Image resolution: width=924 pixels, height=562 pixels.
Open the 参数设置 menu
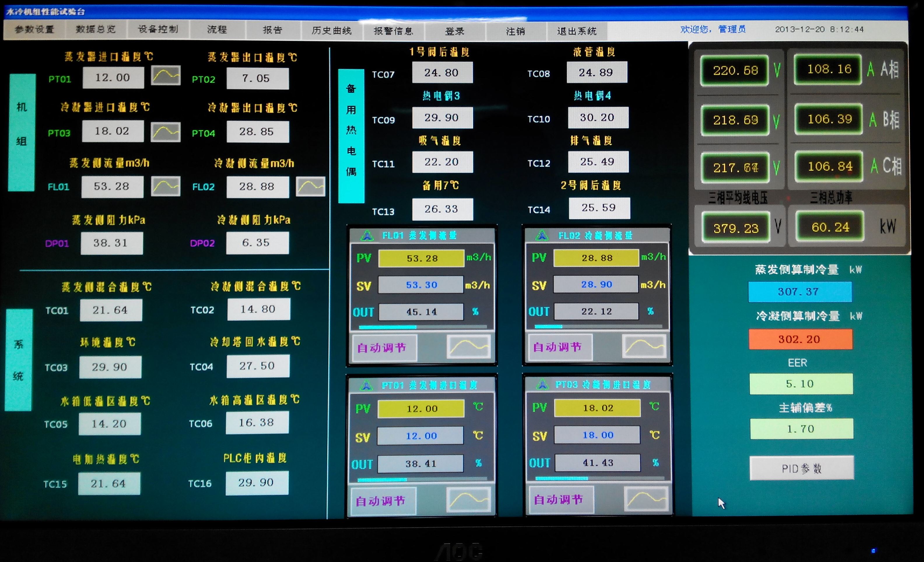[34, 29]
